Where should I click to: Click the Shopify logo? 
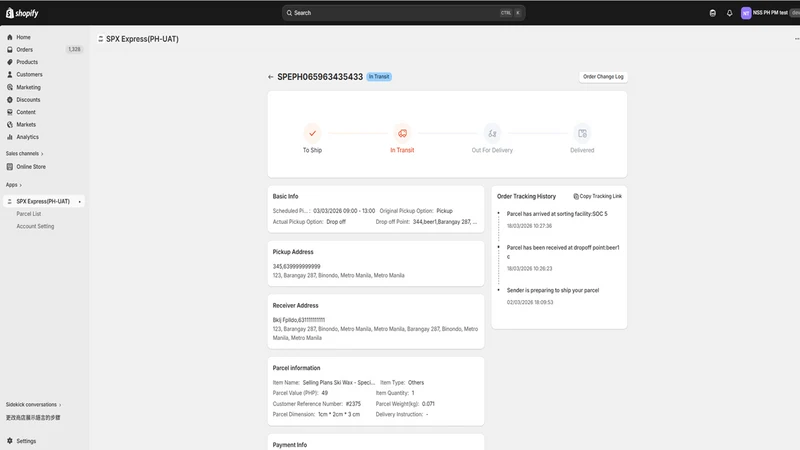pos(22,13)
